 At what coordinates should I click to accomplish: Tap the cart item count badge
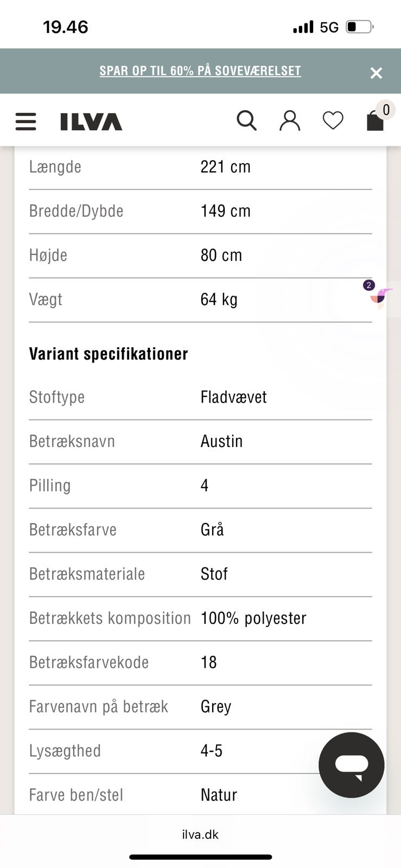click(x=386, y=110)
